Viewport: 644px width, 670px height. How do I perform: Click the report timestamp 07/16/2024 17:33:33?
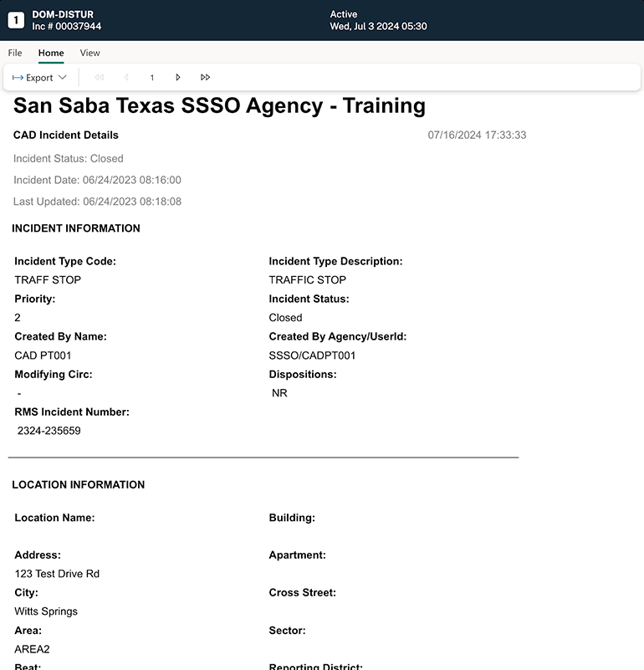[x=477, y=136]
